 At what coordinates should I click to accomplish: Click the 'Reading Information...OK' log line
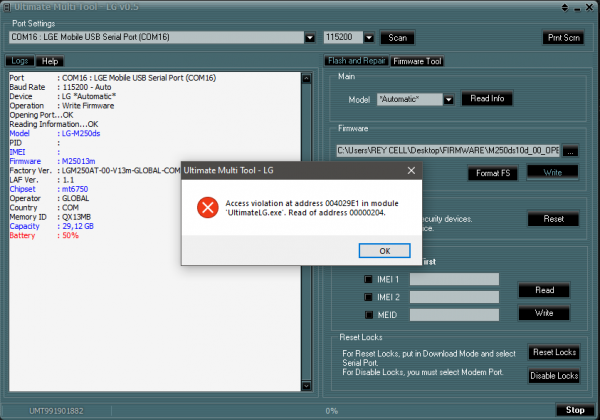(x=54, y=124)
